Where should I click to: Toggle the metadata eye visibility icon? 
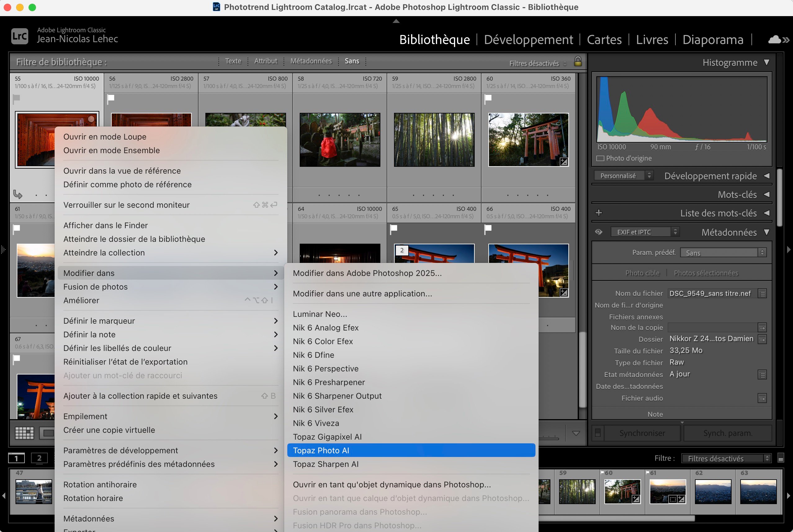coord(599,232)
